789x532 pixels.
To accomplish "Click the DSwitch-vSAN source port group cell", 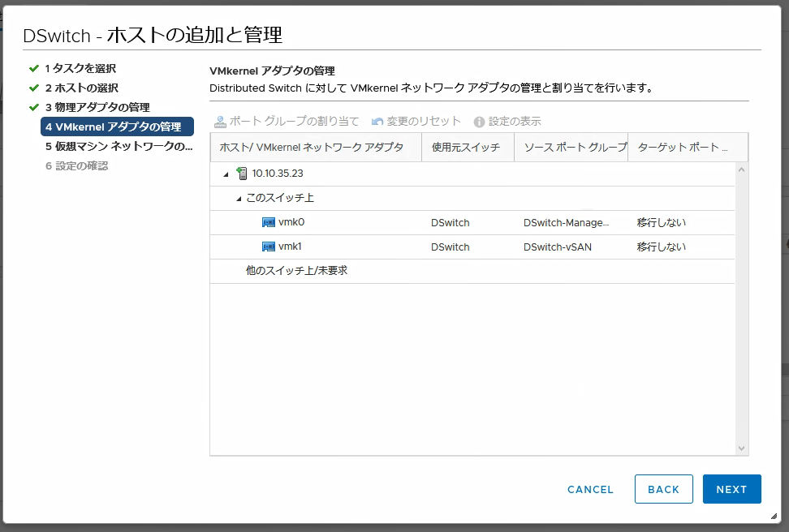I will [558, 247].
